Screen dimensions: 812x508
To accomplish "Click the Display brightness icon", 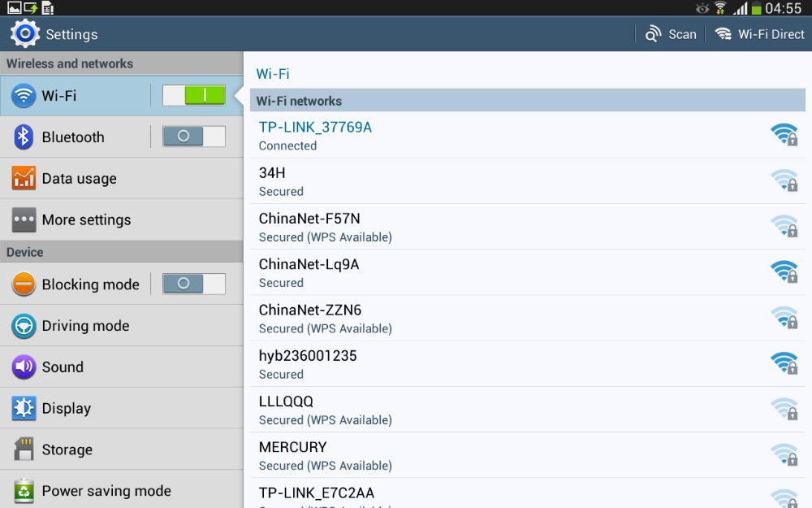I will pyautogui.click(x=24, y=408).
